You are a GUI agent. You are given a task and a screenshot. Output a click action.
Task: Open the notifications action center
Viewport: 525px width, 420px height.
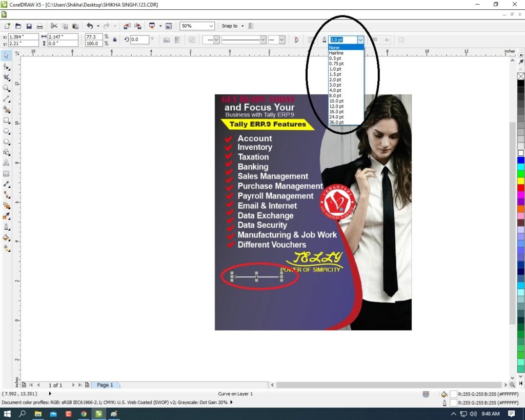point(511,414)
